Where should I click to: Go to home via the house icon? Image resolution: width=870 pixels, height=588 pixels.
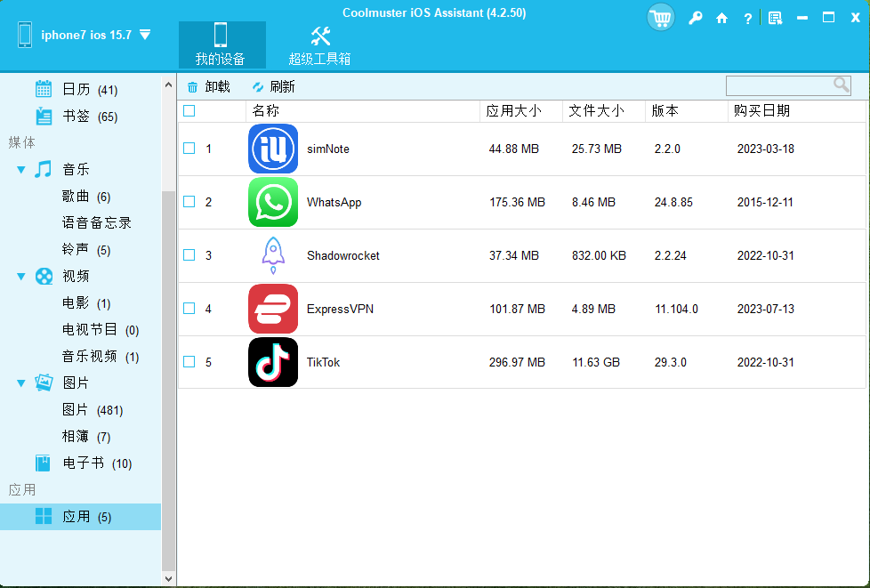(x=721, y=19)
